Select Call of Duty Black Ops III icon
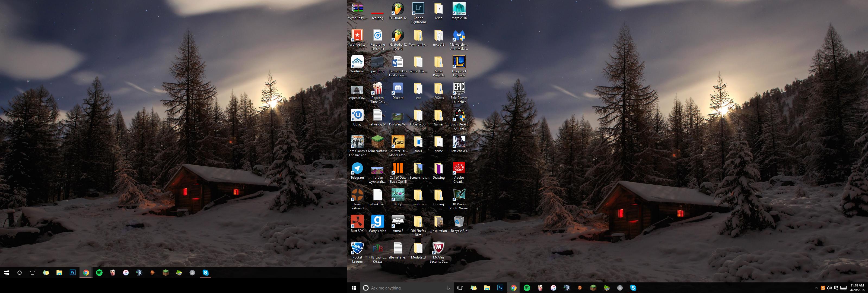Viewport: 868px width, 293px height. (398, 173)
